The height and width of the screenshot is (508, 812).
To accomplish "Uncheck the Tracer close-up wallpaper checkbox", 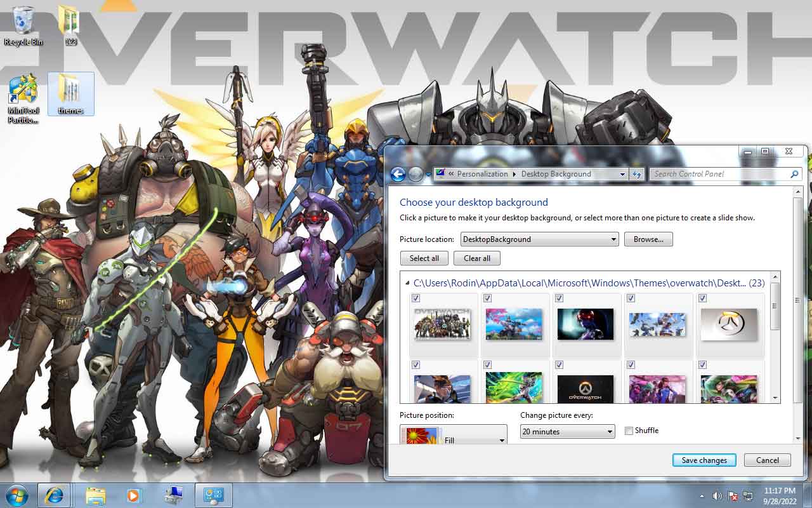I will coord(416,365).
